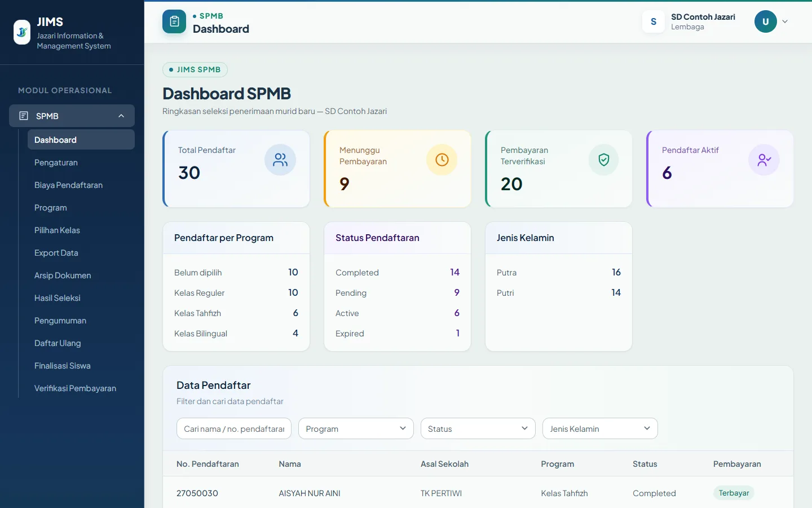Open Pilihan Kelas menu item
Image resolution: width=812 pixels, height=508 pixels.
click(81, 230)
